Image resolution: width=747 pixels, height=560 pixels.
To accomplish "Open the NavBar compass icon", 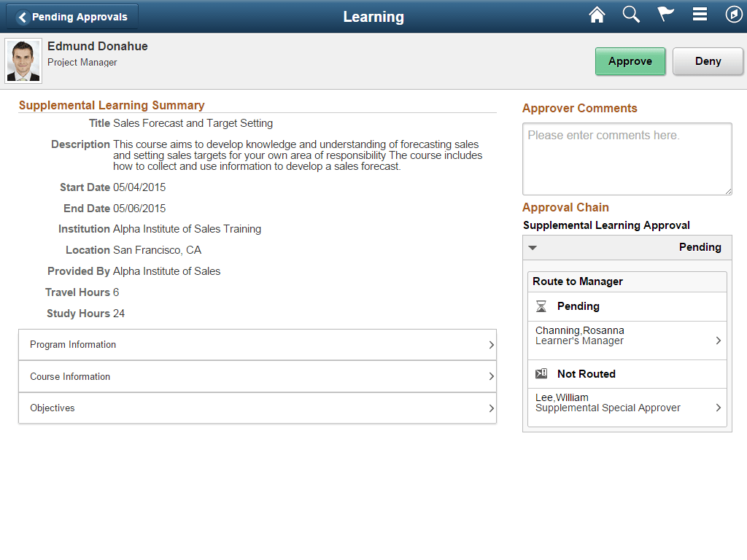I will [x=733, y=14].
